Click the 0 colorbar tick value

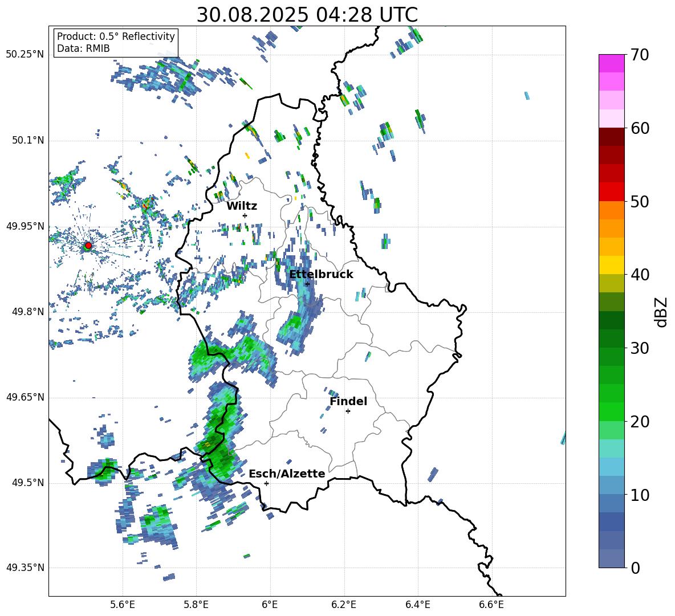tap(635, 568)
